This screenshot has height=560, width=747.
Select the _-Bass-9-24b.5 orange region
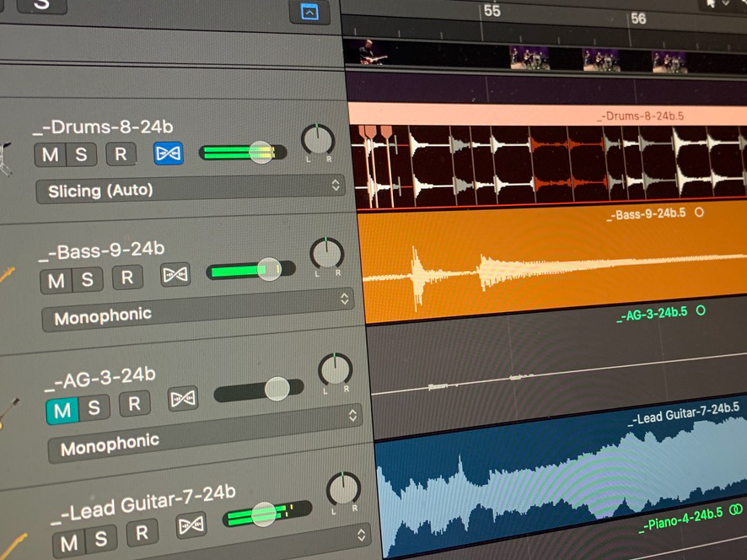tap(552, 263)
